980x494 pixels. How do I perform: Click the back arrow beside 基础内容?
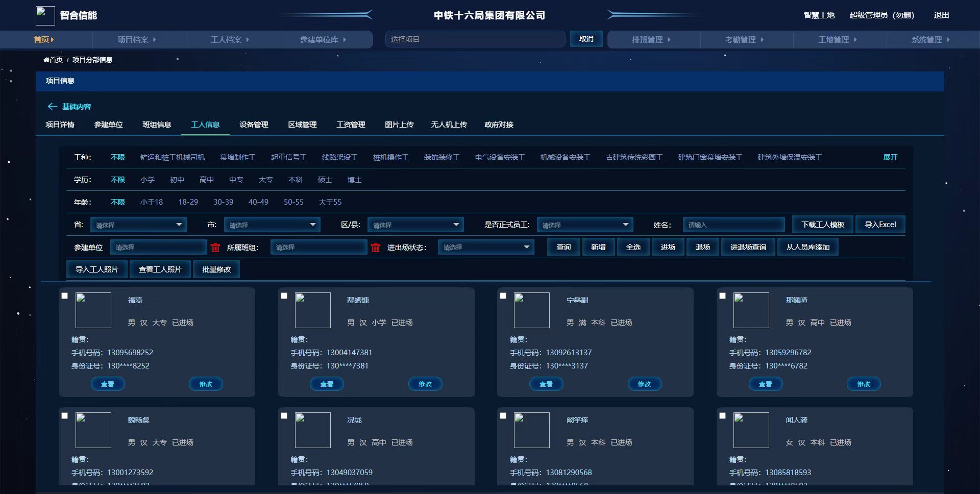point(52,106)
